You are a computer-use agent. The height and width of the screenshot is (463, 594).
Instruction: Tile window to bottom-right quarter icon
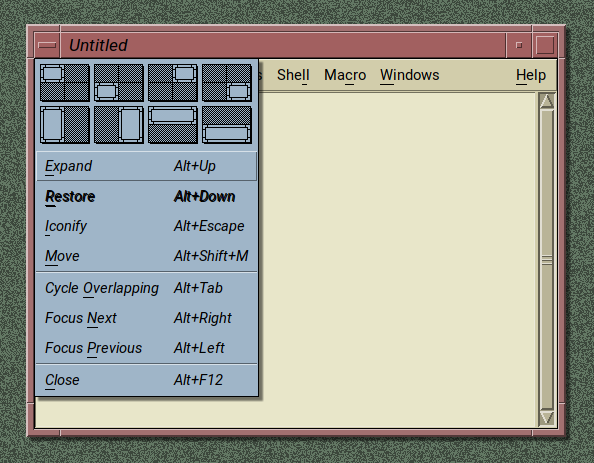click(x=227, y=83)
